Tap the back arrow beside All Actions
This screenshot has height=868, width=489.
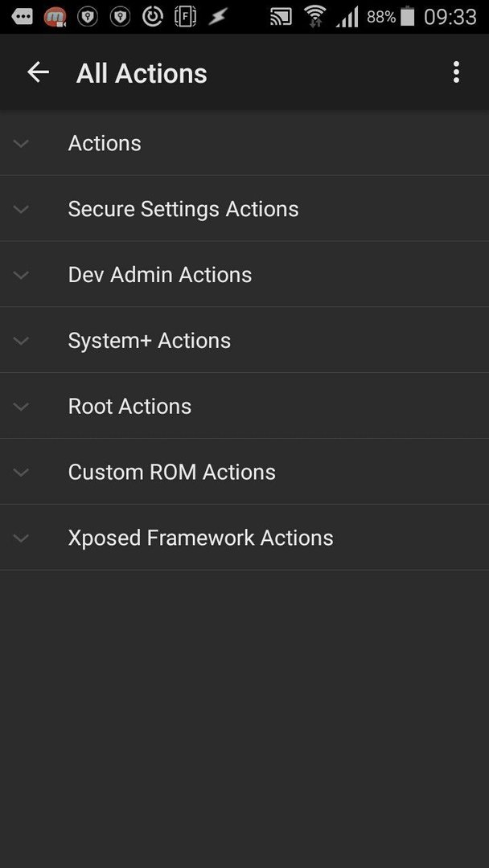point(39,72)
